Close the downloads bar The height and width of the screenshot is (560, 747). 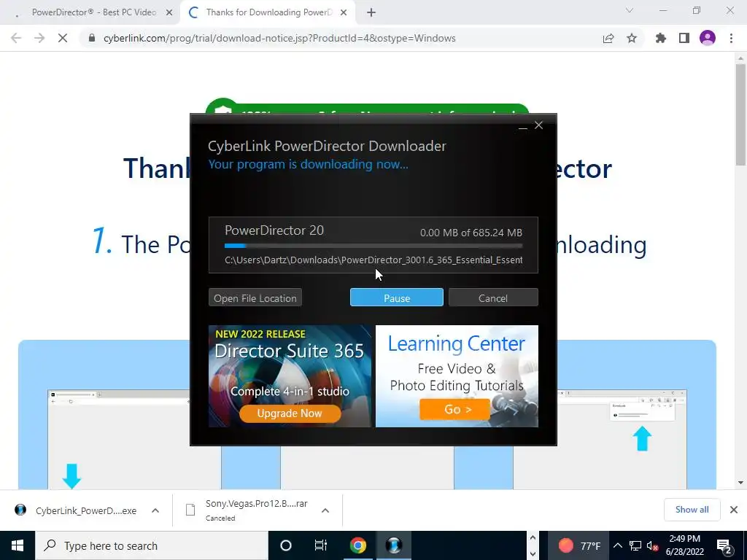tap(734, 510)
